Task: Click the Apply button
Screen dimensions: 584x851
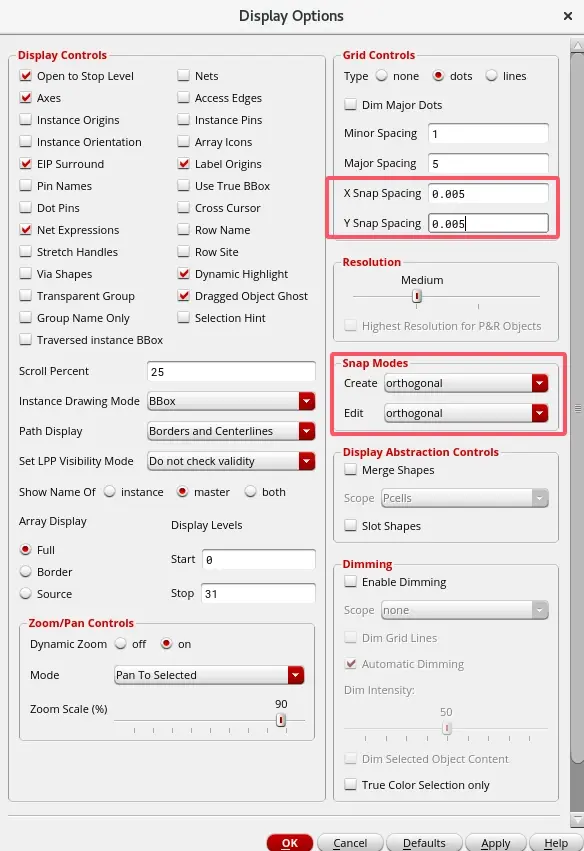Action: click(x=496, y=842)
